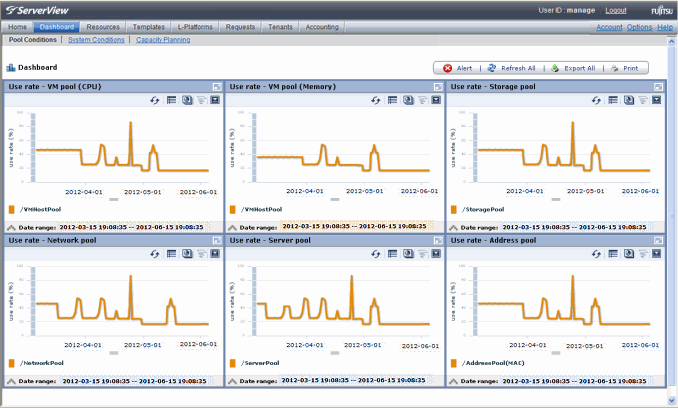Image resolution: width=678 pixels, height=408 pixels.
Task: Show table view for VM pool (Memory)
Action: point(393,101)
